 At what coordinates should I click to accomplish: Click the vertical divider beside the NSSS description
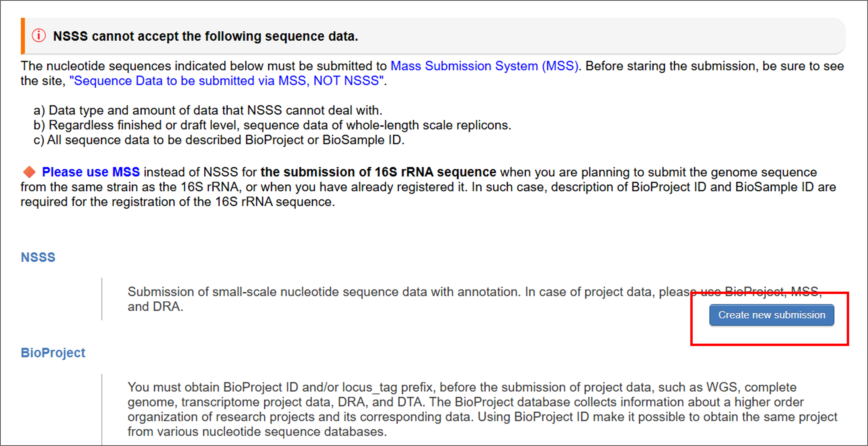[102, 299]
